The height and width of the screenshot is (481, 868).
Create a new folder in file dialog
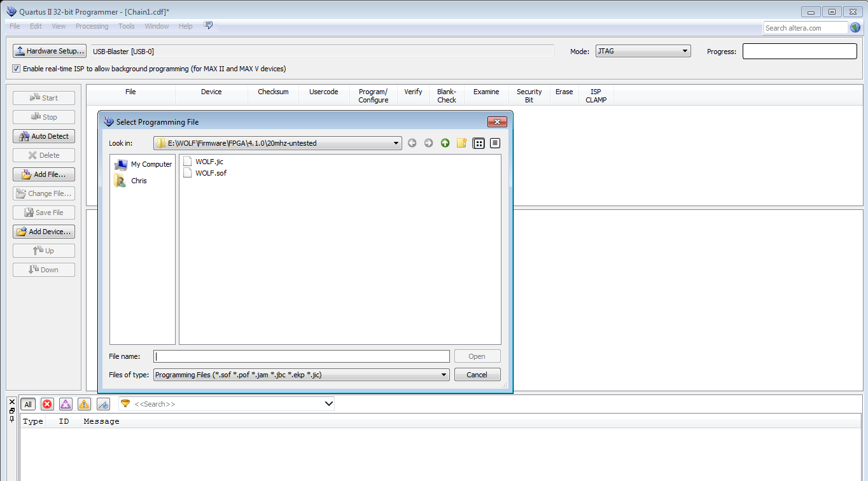pyautogui.click(x=462, y=143)
